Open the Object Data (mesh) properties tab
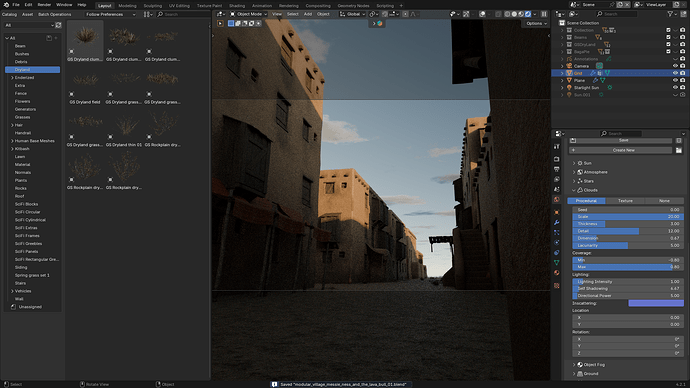The height and width of the screenshot is (388, 690). (557, 263)
